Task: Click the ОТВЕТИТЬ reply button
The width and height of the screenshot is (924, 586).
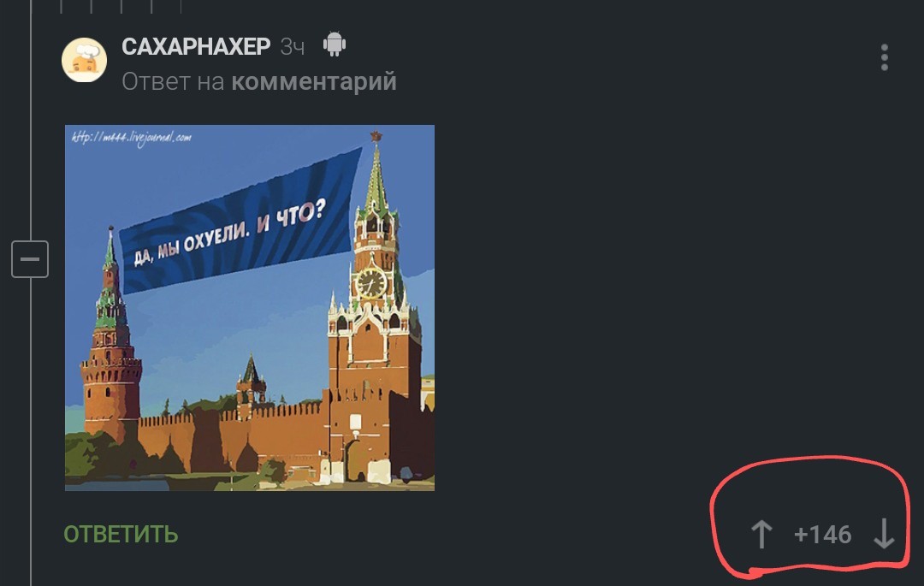Action: pyautogui.click(x=121, y=534)
